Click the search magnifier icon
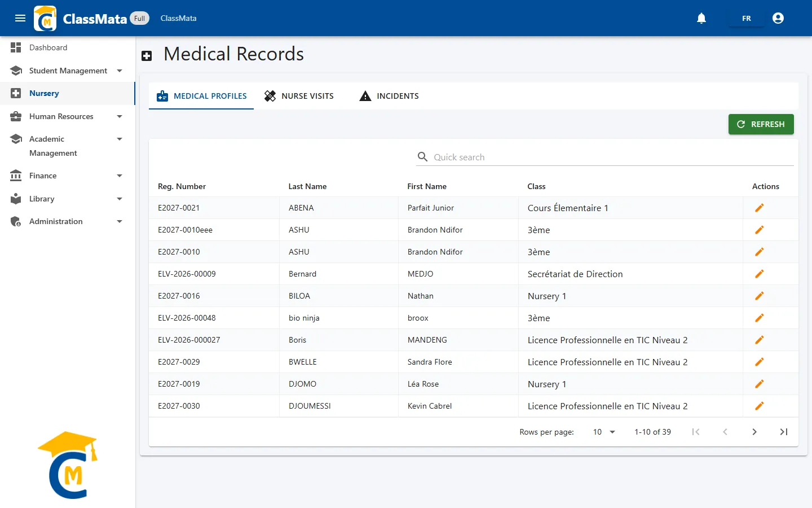This screenshot has width=812, height=508. (422, 157)
